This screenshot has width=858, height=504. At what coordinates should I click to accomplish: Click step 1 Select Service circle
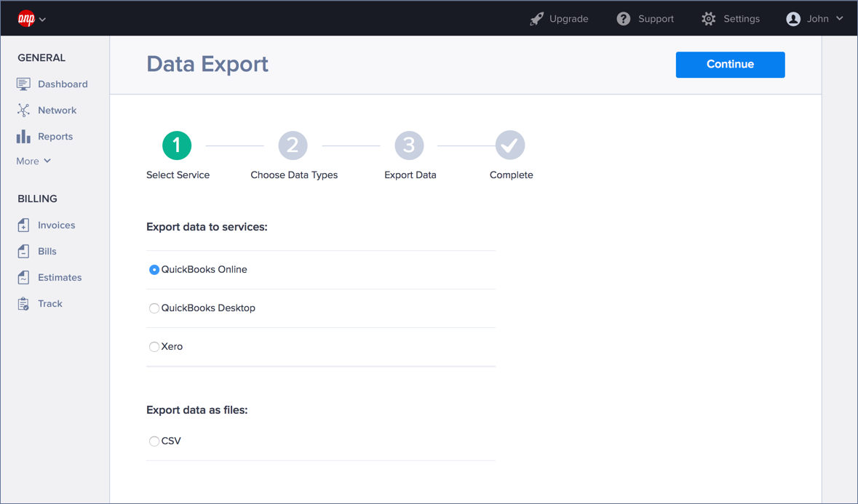177,145
